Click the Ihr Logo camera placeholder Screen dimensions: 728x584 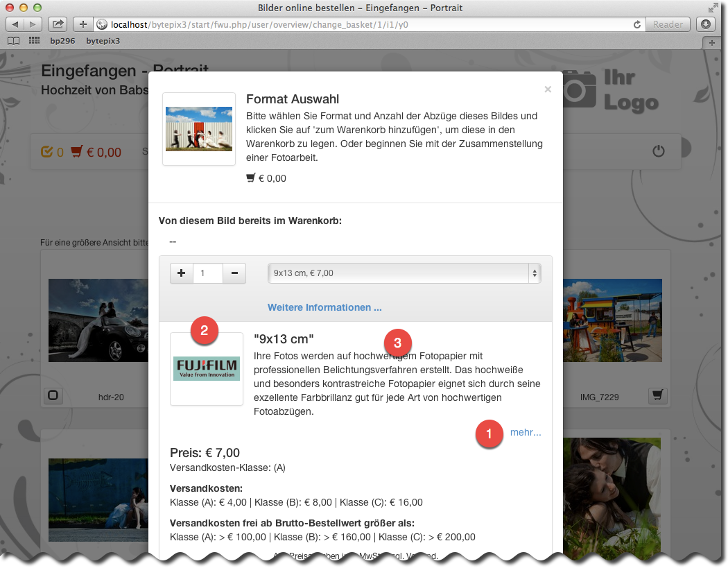[611, 91]
